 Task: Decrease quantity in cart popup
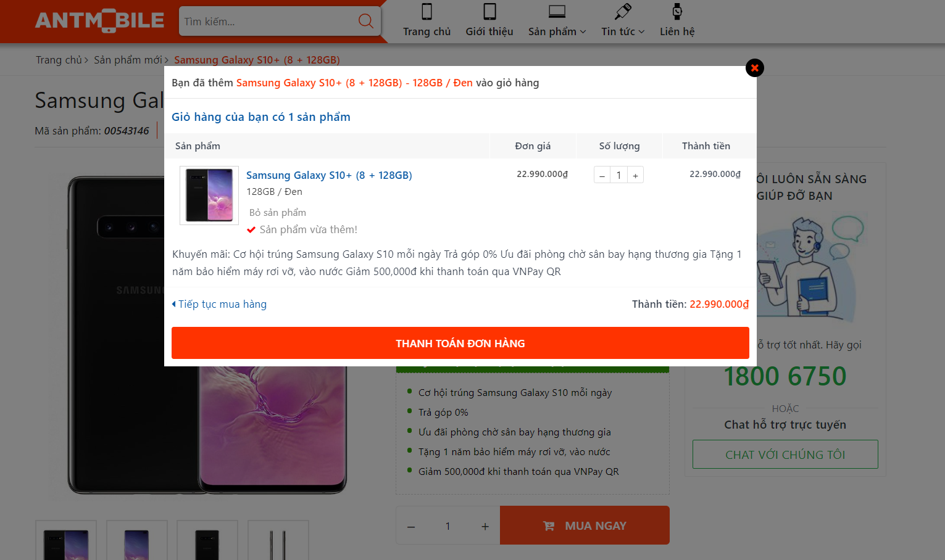click(x=602, y=175)
